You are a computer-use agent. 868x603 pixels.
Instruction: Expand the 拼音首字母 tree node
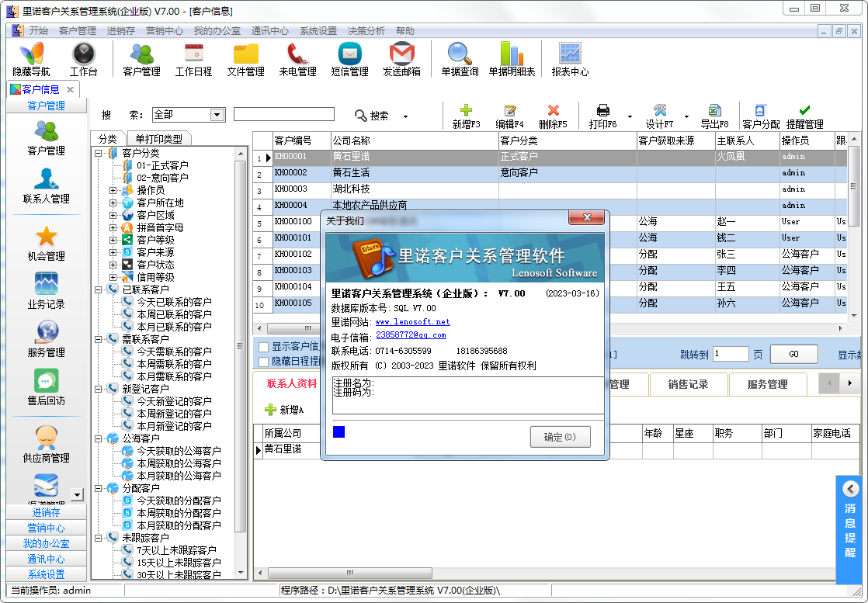[113, 227]
